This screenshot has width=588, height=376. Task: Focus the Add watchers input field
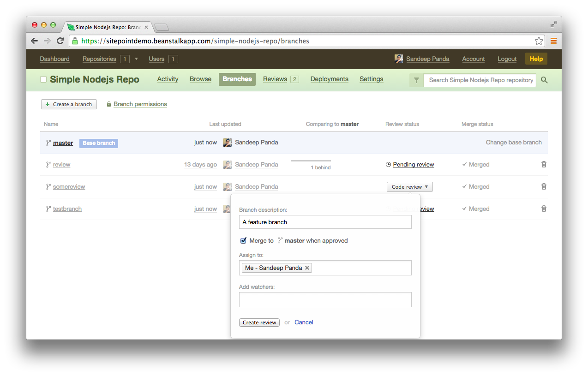(x=325, y=299)
